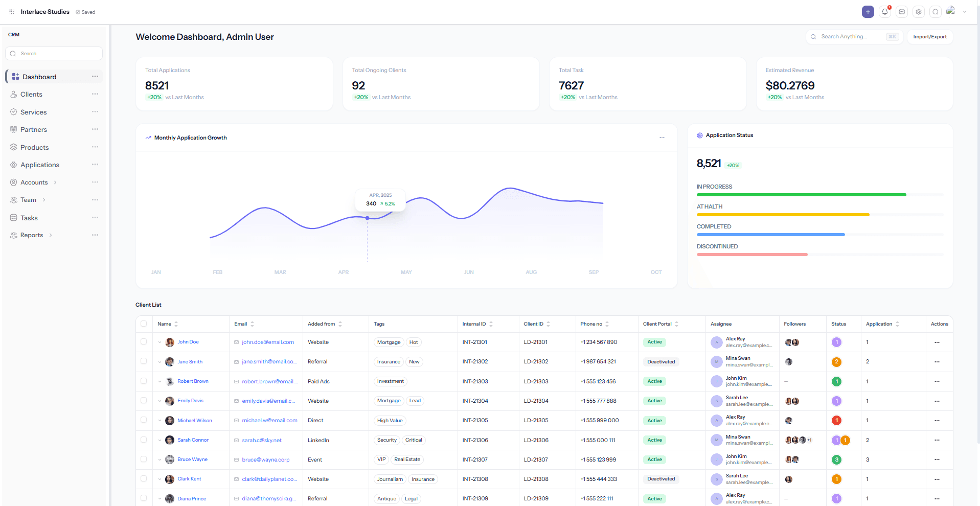Open the mail inbox icon
The width and height of the screenshot is (980, 506).
902,12
